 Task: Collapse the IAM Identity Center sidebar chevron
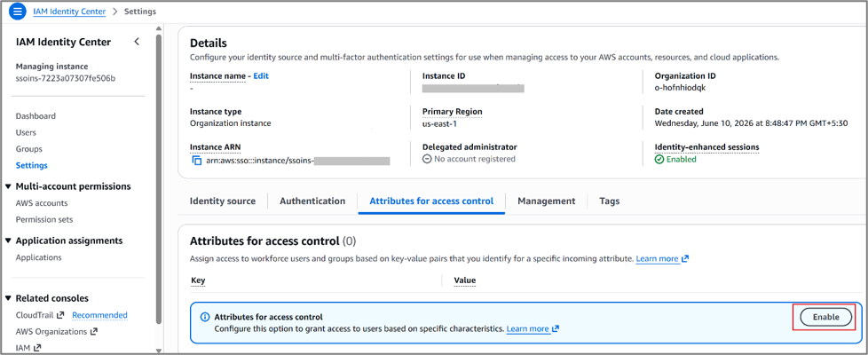click(x=137, y=42)
